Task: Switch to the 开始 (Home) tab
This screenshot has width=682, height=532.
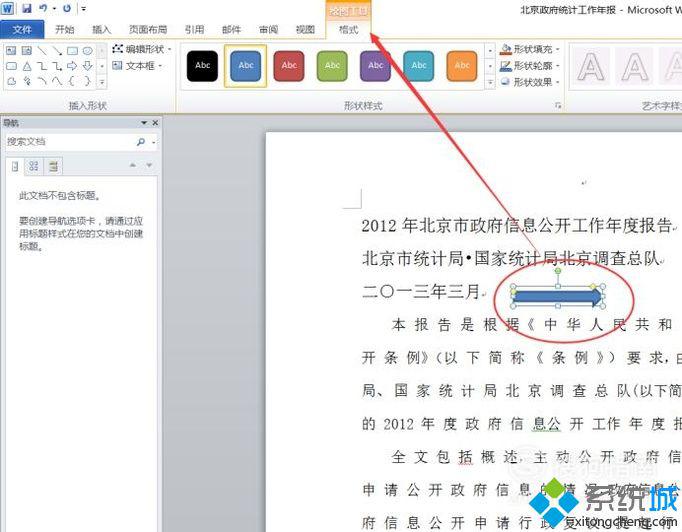Action: 64,30
